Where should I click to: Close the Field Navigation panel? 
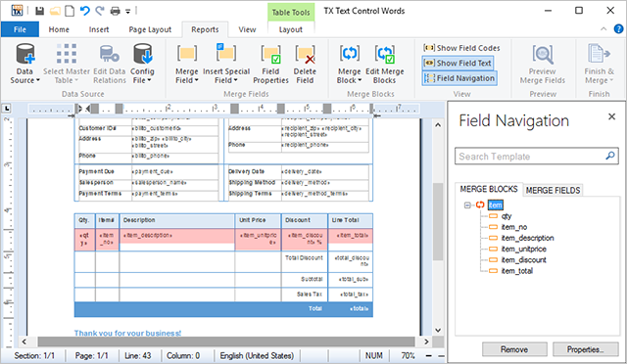pos(611,116)
